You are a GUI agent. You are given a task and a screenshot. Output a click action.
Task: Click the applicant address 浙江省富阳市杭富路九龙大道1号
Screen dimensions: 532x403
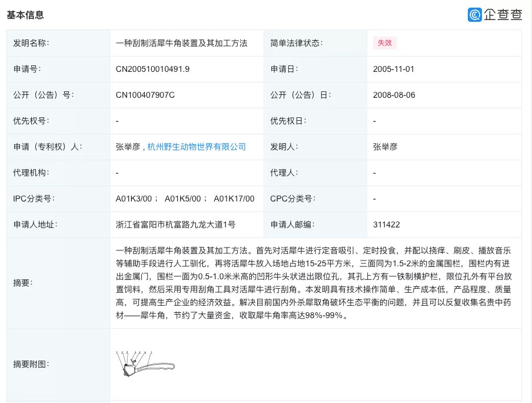[x=175, y=224]
